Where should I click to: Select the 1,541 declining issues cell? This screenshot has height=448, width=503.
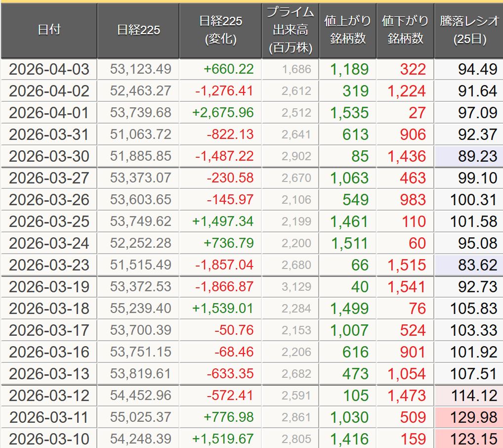pos(406,287)
